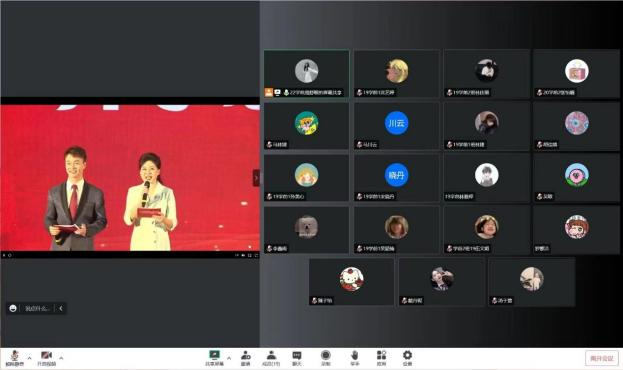
Task: Show the members list panel
Action: pos(271,358)
